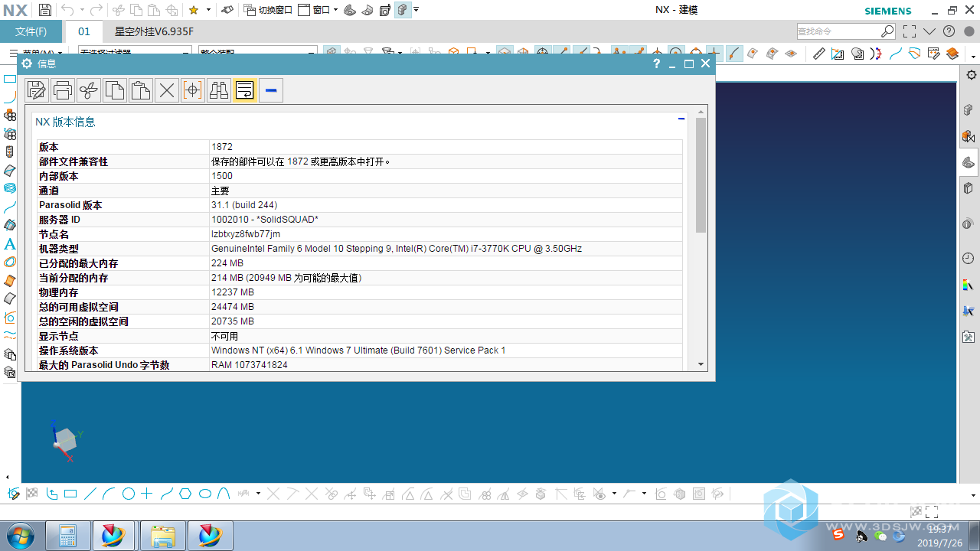This screenshot has height=551, width=980.
Task: Switch to the 01 tab
Action: pyautogui.click(x=84, y=31)
